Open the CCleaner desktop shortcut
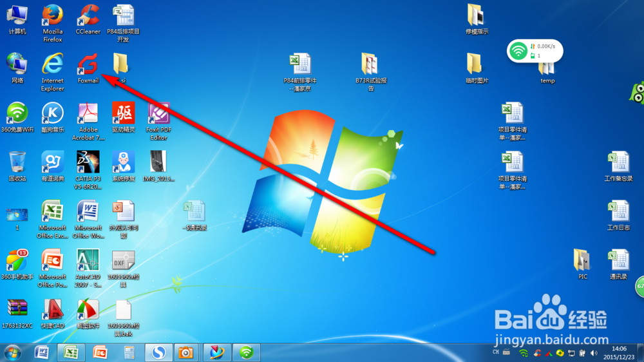The width and height of the screenshot is (644, 362). (x=88, y=19)
